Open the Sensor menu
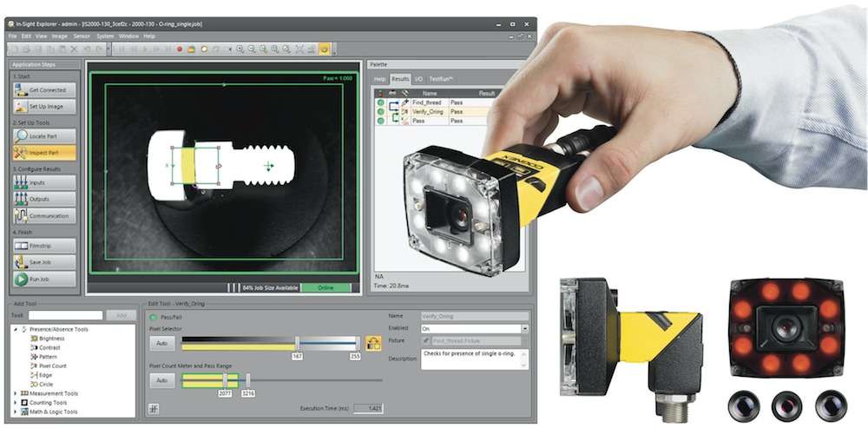This screenshot has height=428, width=868. coord(82,36)
